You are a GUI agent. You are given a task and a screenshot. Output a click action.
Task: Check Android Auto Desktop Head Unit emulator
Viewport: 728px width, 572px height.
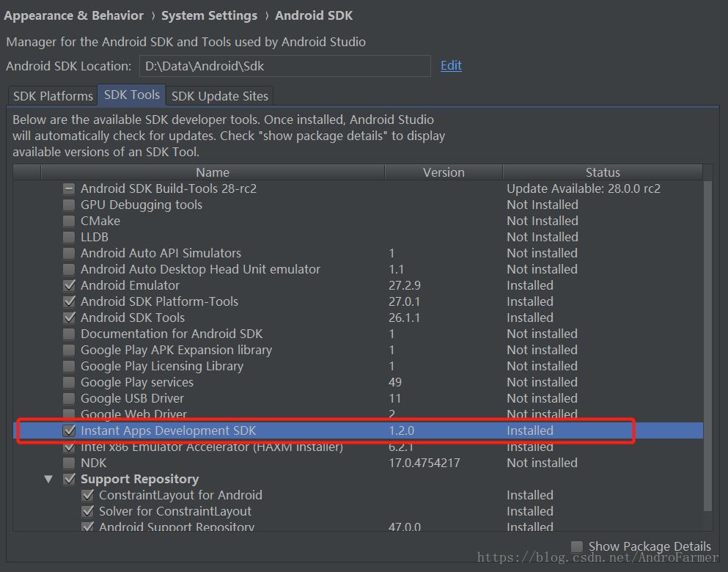[x=69, y=269]
